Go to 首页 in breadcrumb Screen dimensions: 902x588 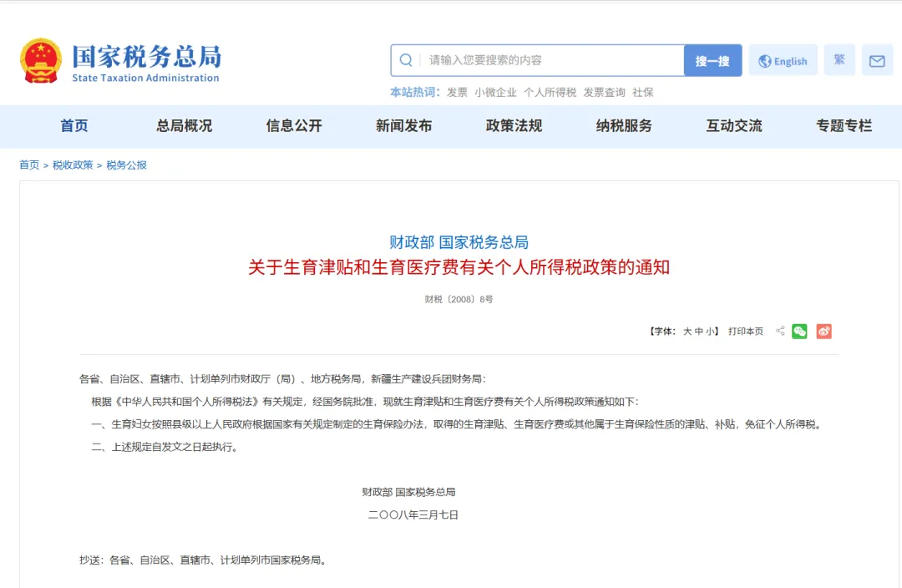click(29, 165)
